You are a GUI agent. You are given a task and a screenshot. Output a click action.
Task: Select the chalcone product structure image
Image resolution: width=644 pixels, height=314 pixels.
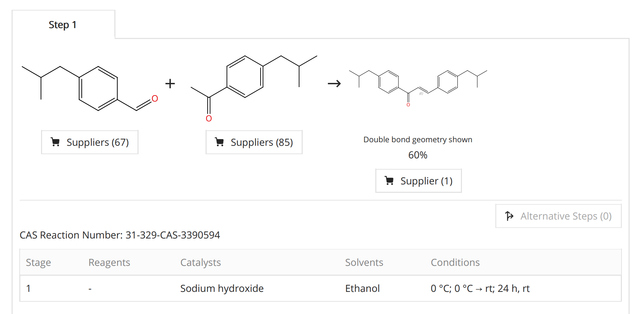click(x=418, y=87)
